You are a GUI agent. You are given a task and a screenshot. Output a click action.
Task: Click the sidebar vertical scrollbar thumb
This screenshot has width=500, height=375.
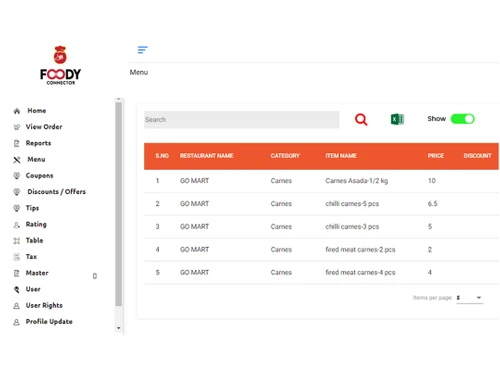tap(118, 204)
